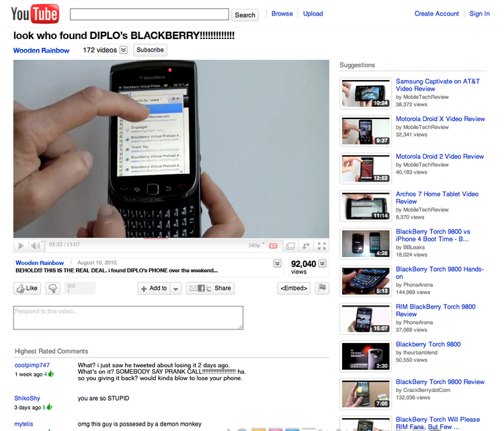Open RIM BlackBerry Torch 9800 Review link
Image resolution: width=504 pixels, height=431 pixels.
click(435, 311)
